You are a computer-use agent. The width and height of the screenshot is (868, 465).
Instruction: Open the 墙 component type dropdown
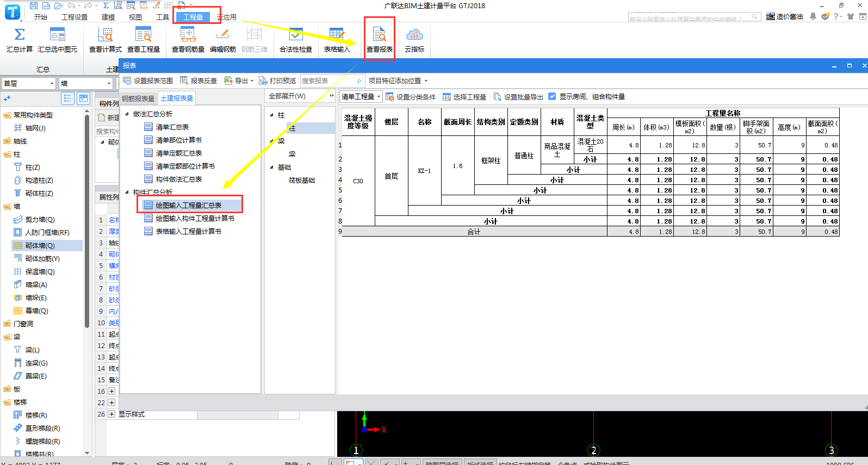pos(86,83)
